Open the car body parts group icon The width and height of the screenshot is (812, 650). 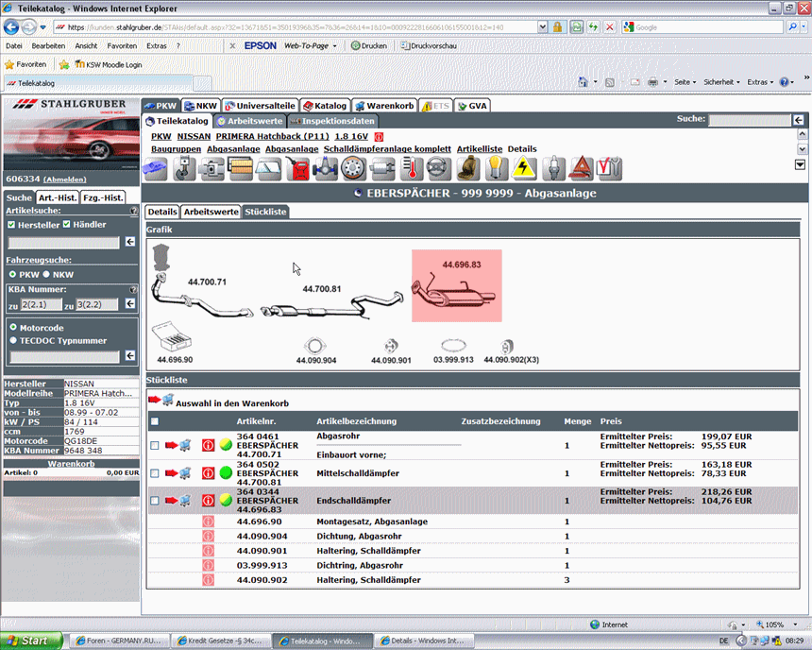[x=156, y=168]
